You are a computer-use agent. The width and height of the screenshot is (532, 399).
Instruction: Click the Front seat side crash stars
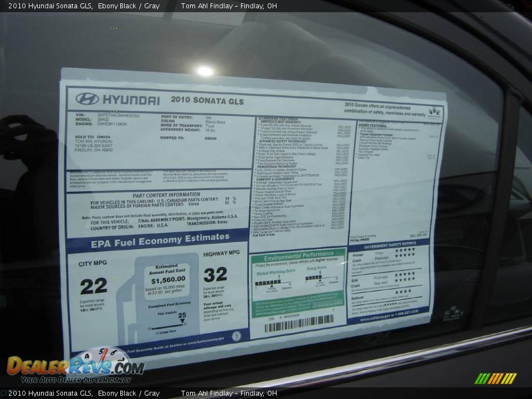(405, 274)
